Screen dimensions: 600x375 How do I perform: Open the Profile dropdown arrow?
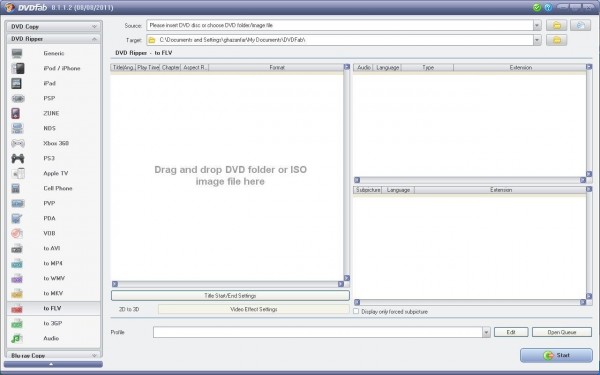pyautogui.click(x=486, y=332)
